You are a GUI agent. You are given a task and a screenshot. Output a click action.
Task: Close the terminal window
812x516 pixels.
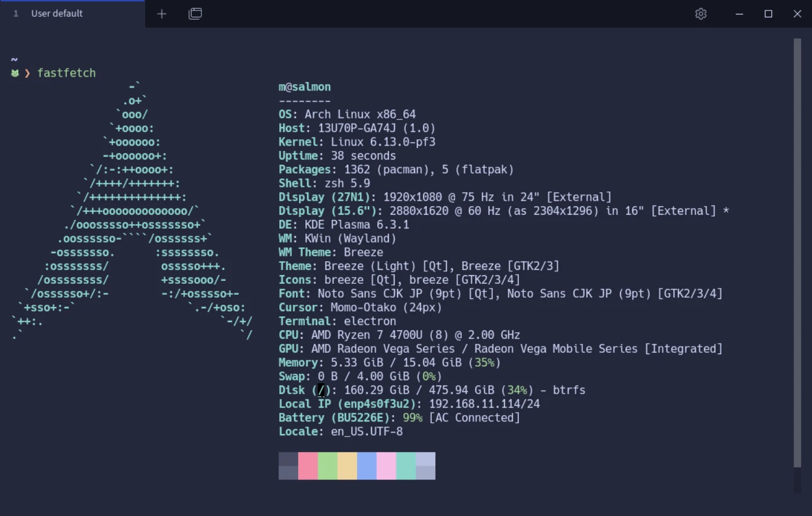[x=797, y=14]
